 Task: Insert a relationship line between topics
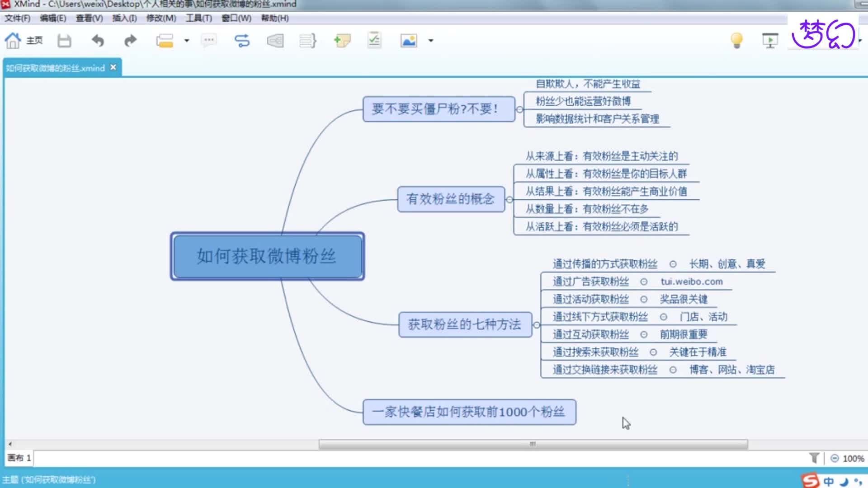(x=242, y=41)
